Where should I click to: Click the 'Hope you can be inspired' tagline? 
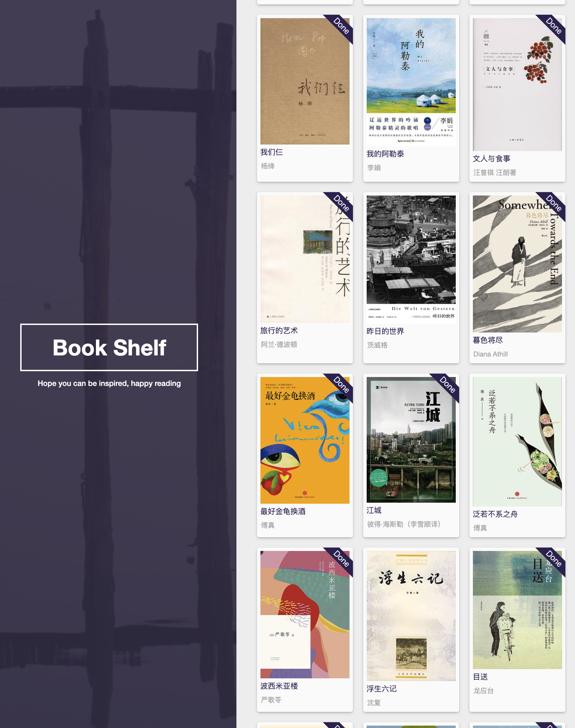pyautogui.click(x=109, y=383)
